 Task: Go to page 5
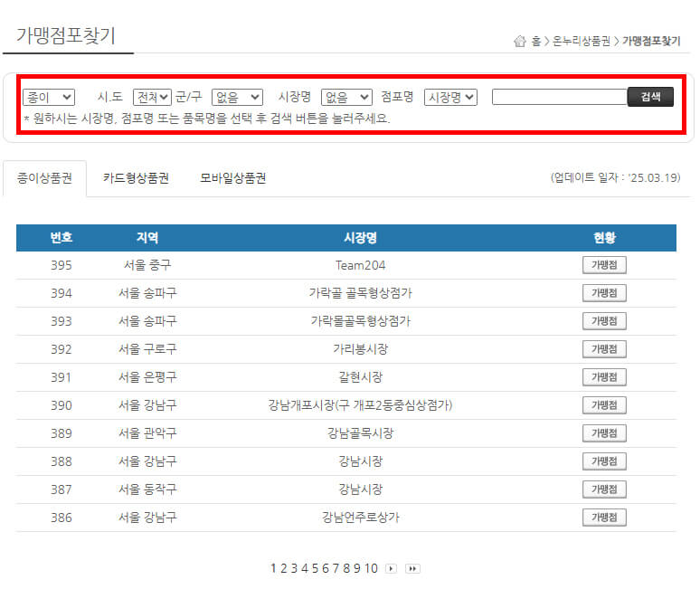(315, 568)
